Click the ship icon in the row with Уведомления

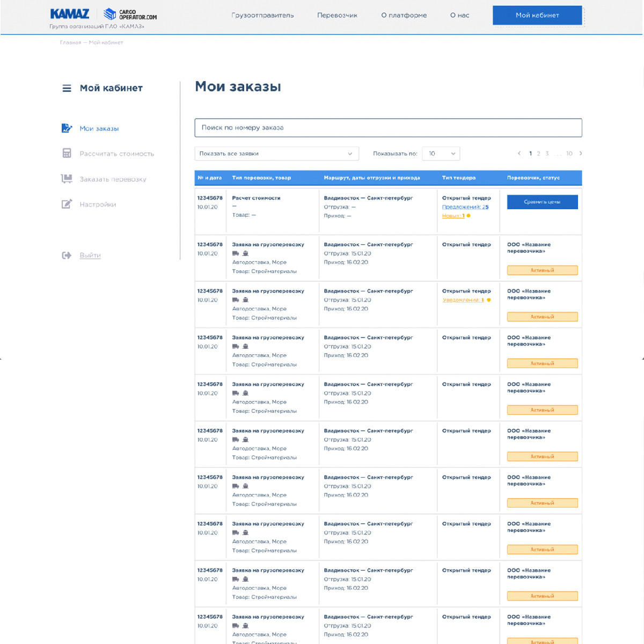(x=245, y=300)
